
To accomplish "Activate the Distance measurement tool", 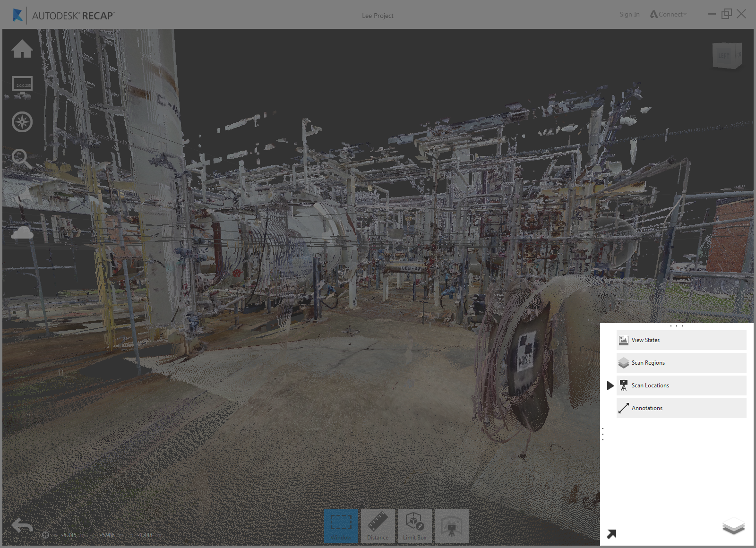I will point(378,526).
